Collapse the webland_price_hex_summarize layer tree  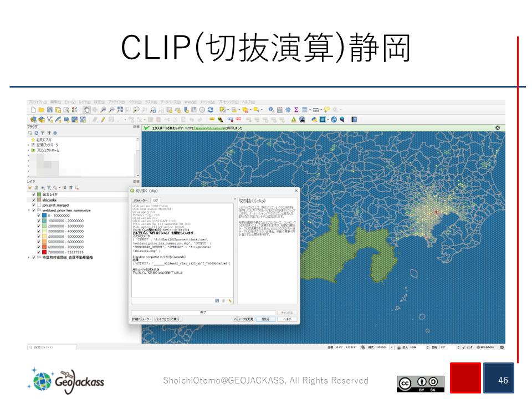click(x=28, y=211)
